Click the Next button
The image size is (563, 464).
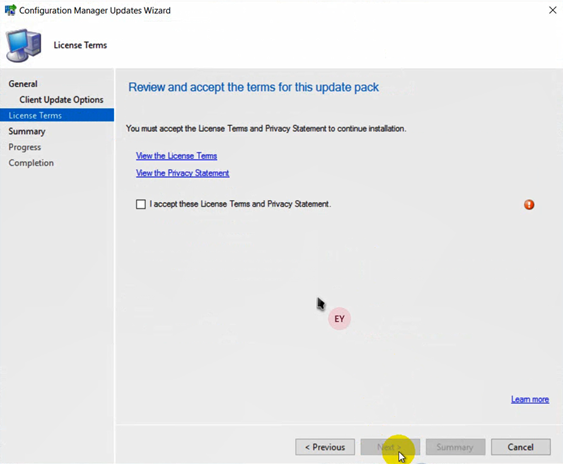tap(390, 447)
